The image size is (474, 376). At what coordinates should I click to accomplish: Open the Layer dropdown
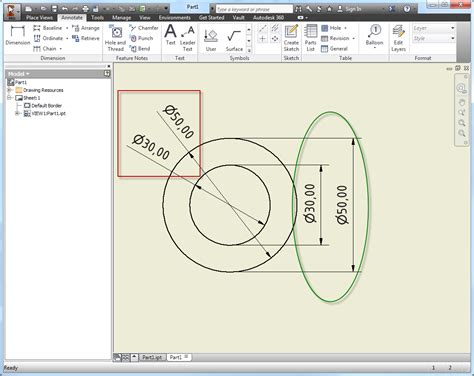[x=434, y=28]
